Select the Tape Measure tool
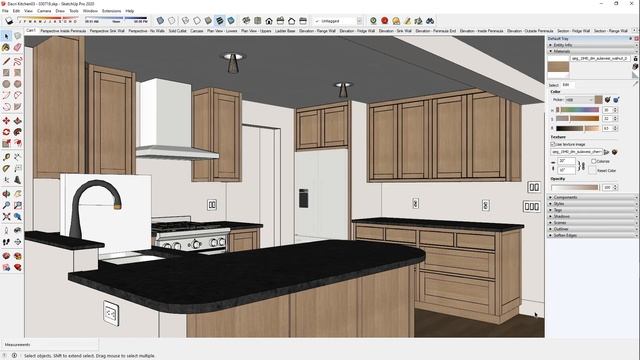Viewport: 640px width, 360px height. click(6, 157)
